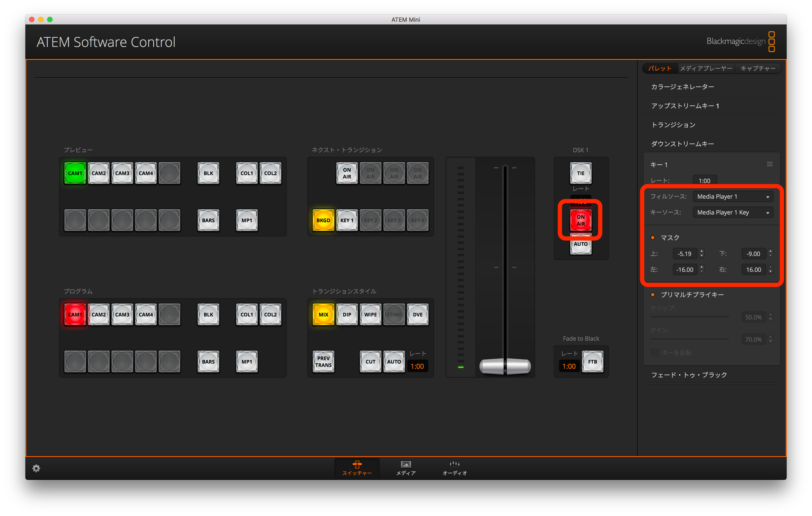Open the settings gear at bottom left

[36, 468]
